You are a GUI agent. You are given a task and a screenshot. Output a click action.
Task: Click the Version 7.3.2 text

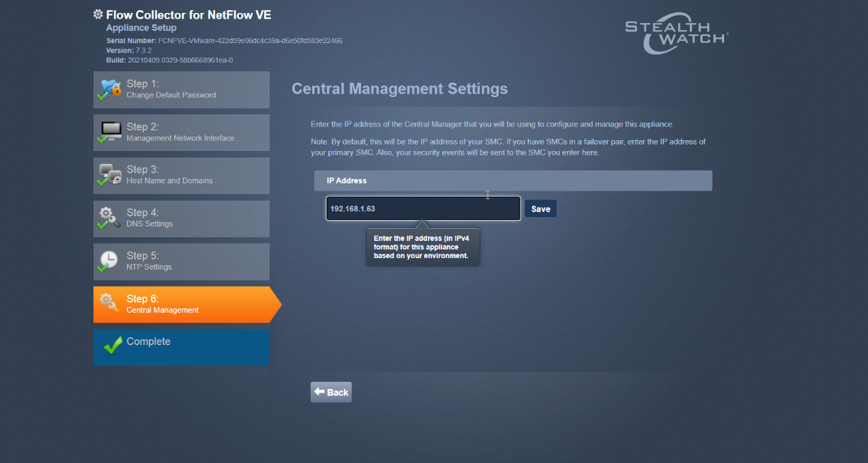(129, 50)
